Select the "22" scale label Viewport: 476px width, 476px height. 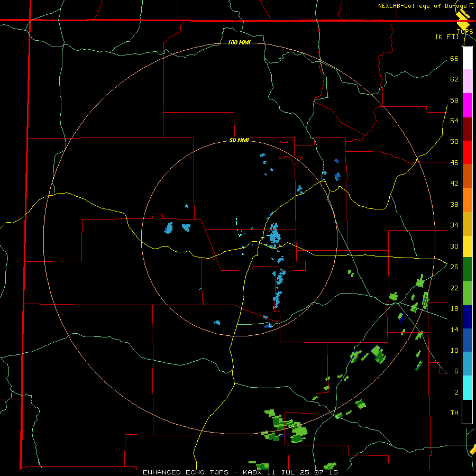pos(454,288)
